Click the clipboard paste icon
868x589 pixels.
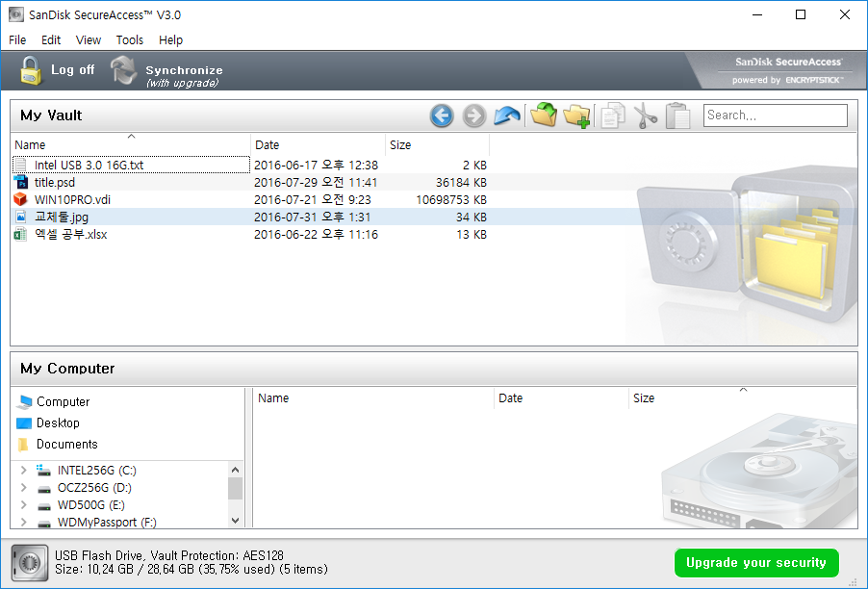pos(677,115)
